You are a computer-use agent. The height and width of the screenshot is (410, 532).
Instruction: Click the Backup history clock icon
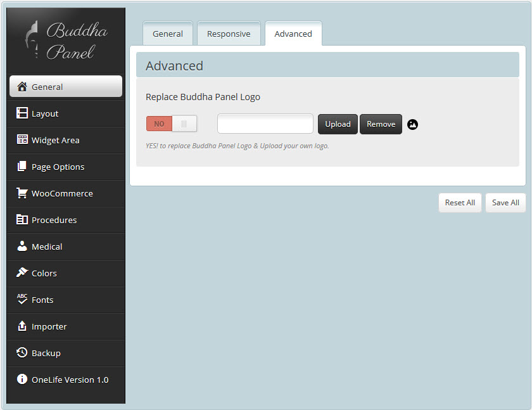[22, 353]
